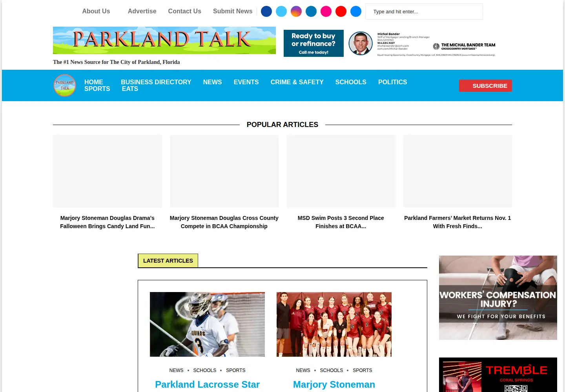The image size is (565, 392).
Task: Click the red SUBSCRIBE button
Action: pyautogui.click(x=485, y=85)
